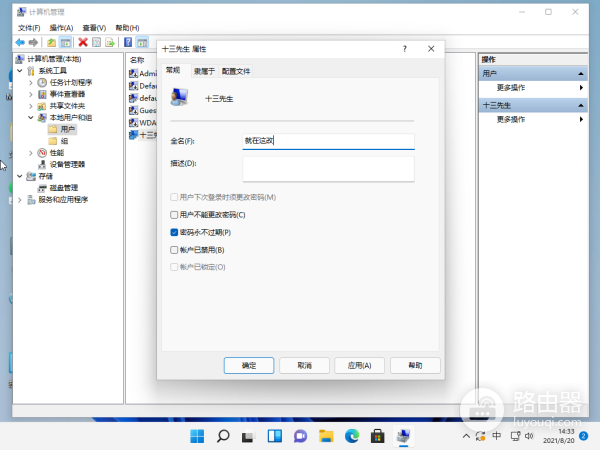Collapse the 用户 section in actions pane
The image size is (600, 450).
[x=581, y=73]
